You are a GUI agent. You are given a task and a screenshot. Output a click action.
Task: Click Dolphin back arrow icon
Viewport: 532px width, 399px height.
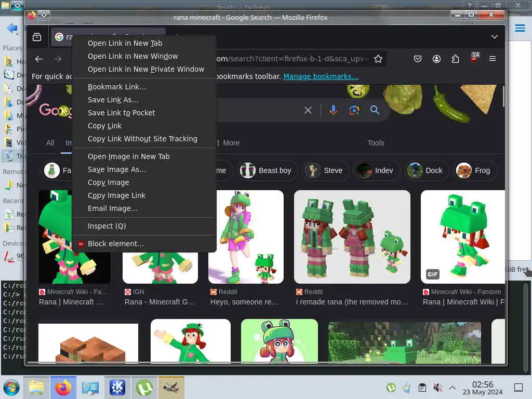(x=12, y=28)
